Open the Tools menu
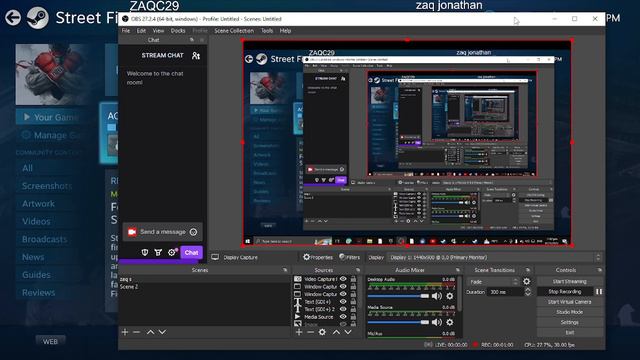640x360 pixels. 267,31
